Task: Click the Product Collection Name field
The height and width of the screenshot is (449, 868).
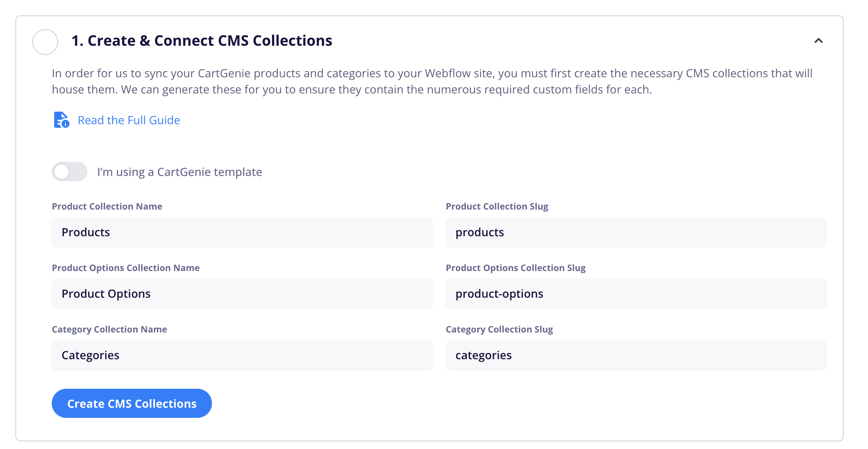Action: click(242, 232)
